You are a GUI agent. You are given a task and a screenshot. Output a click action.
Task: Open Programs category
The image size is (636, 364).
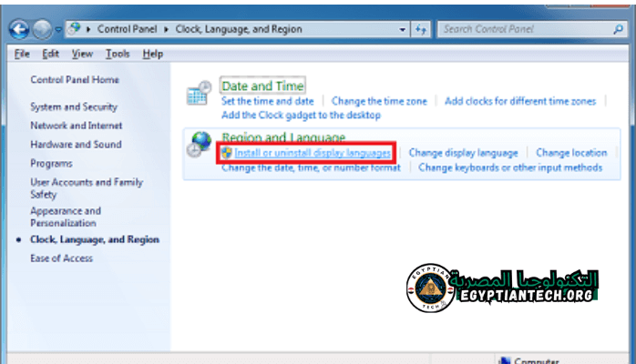pyautogui.click(x=52, y=164)
